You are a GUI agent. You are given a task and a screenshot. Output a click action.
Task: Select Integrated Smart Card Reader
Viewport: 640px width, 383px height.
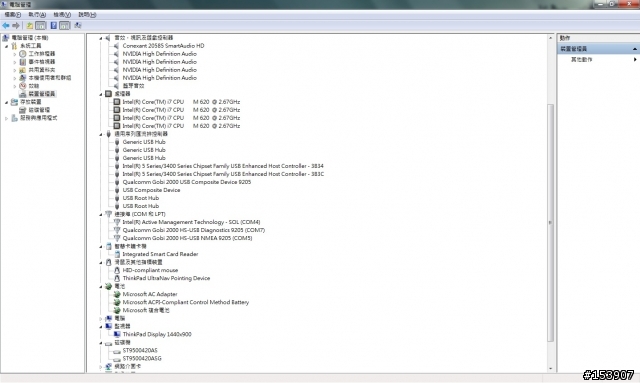(160, 254)
